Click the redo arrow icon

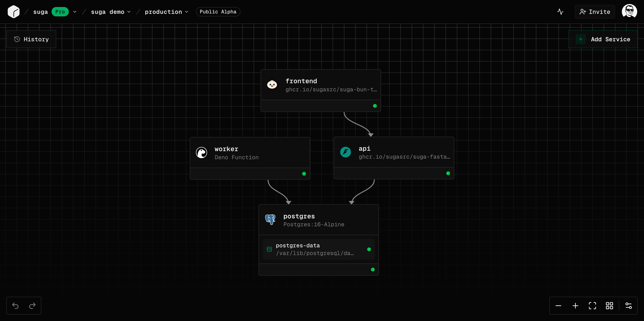pyautogui.click(x=32, y=305)
